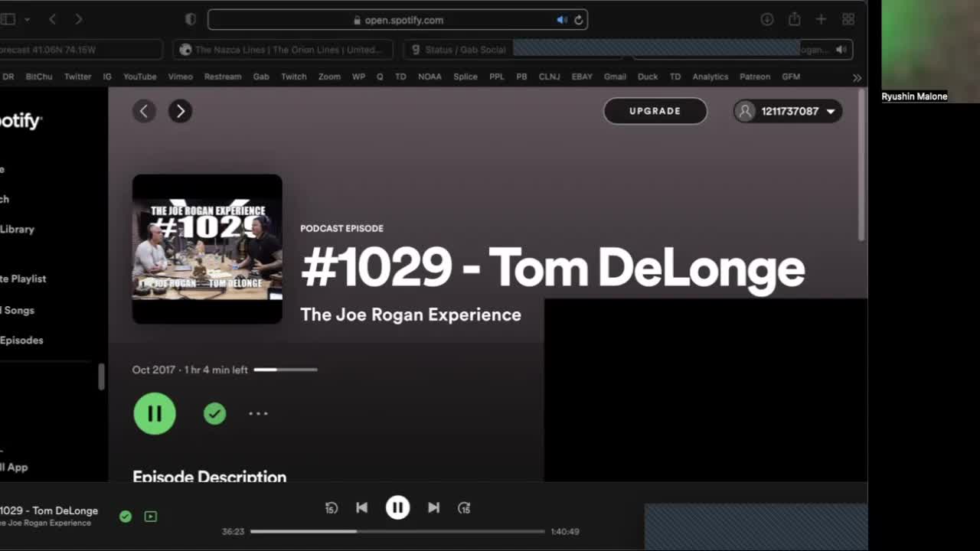The image size is (980, 551).
Task: Open the EBAY bookmark
Action: click(582, 77)
